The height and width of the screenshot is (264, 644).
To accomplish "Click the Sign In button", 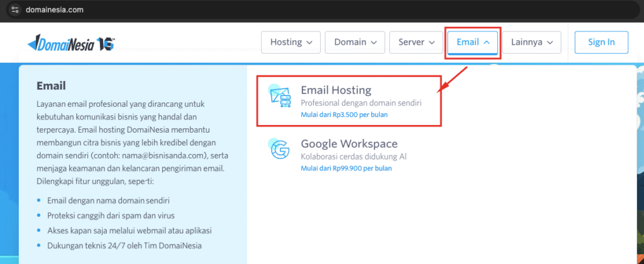I will click(601, 42).
